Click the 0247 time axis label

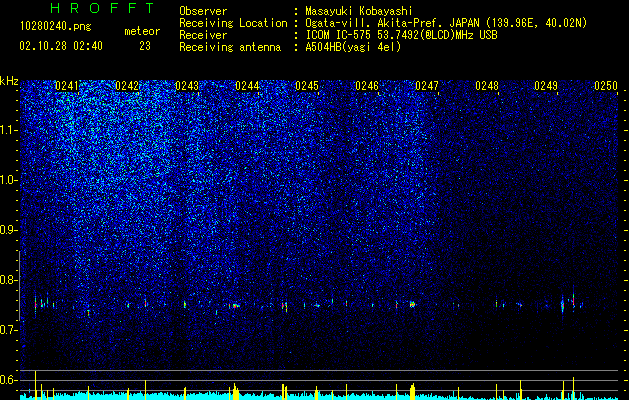pos(427,86)
